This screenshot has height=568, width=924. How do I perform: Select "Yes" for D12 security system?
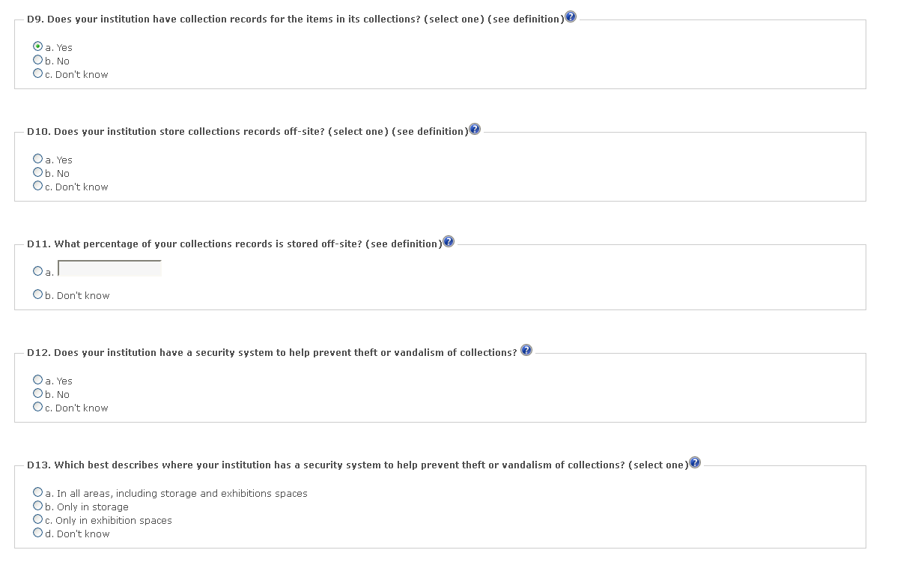[x=38, y=381]
